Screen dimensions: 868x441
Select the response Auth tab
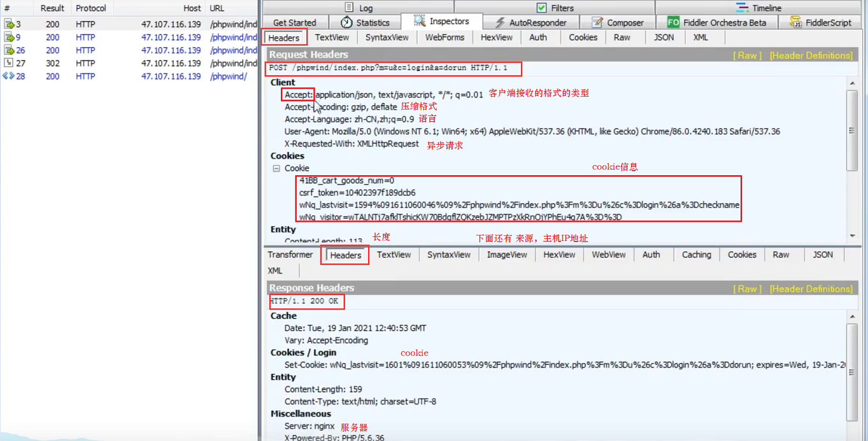[x=651, y=255]
